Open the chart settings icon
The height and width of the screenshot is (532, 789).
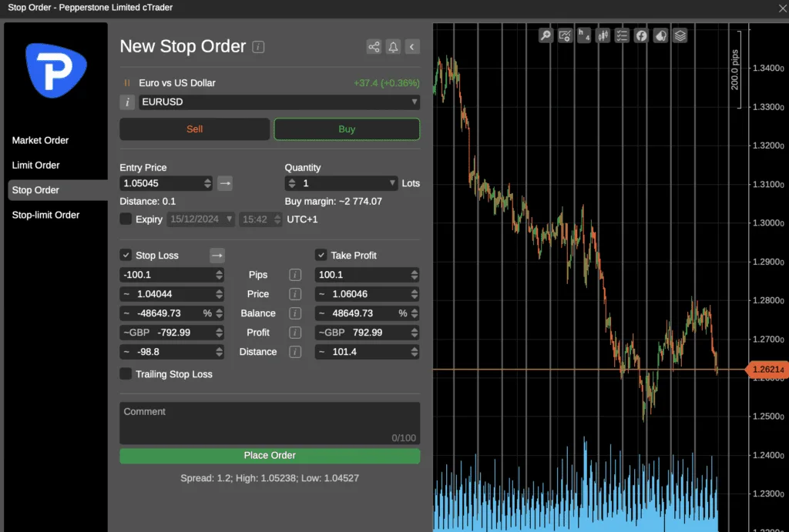point(564,35)
